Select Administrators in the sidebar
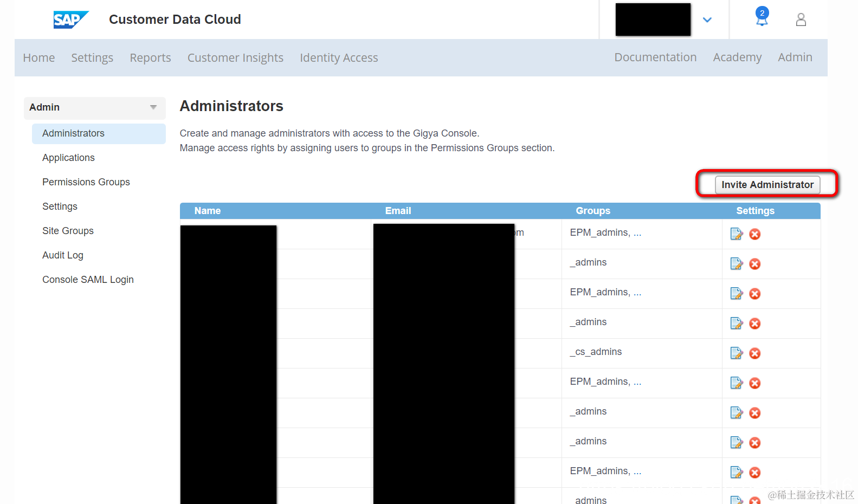The image size is (858, 504). coord(99,133)
